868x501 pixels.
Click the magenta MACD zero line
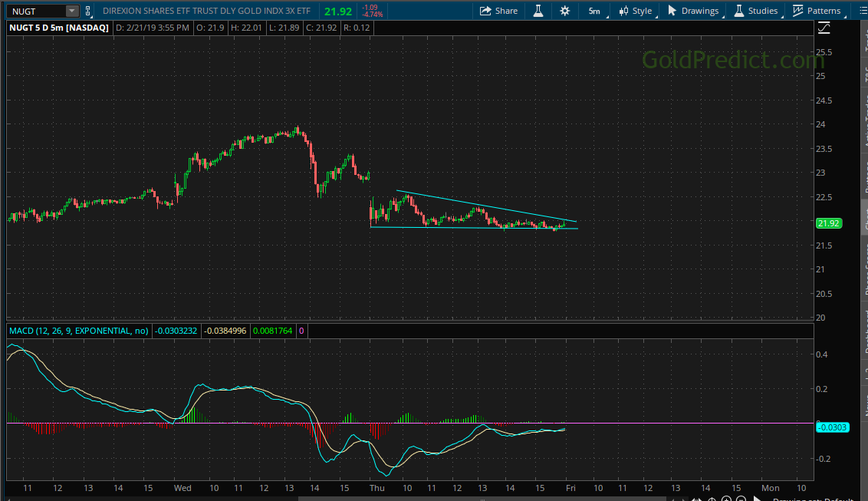[x=409, y=423]
